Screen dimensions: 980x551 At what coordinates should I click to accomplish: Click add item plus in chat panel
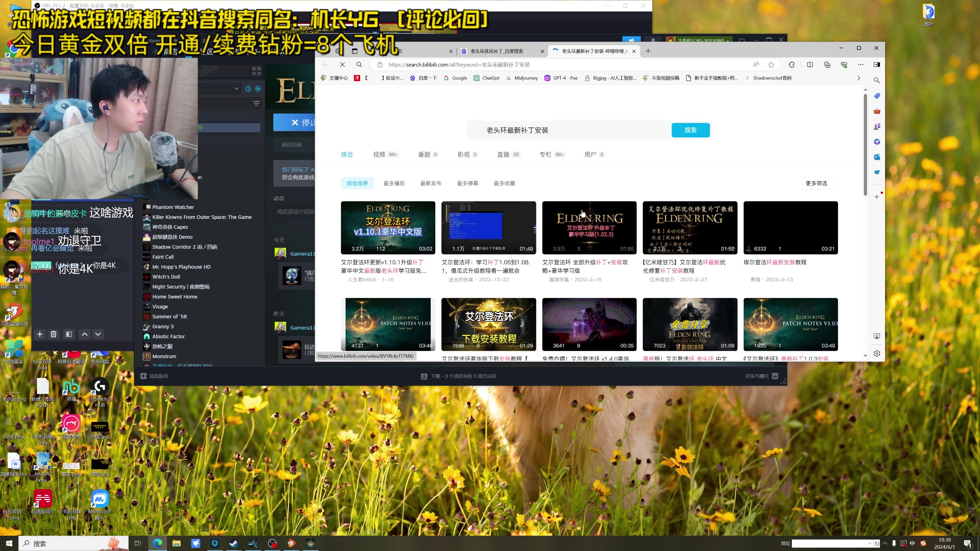(x=39, y=334)
